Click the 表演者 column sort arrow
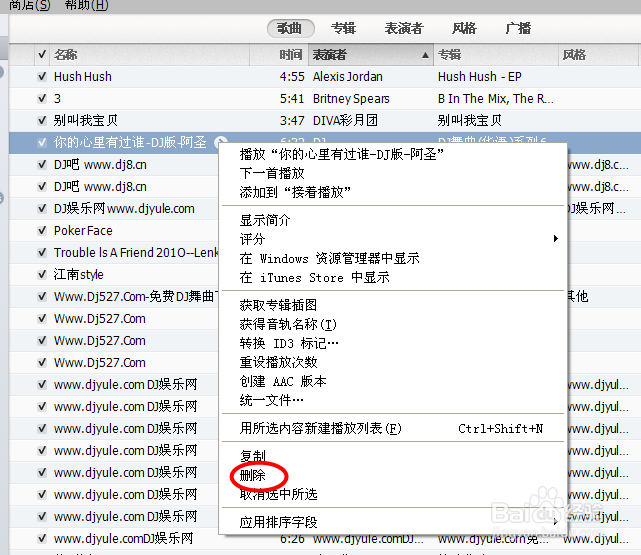Image resolution: width=641 pixels, height=555 pixels. [x=425, y=55]
